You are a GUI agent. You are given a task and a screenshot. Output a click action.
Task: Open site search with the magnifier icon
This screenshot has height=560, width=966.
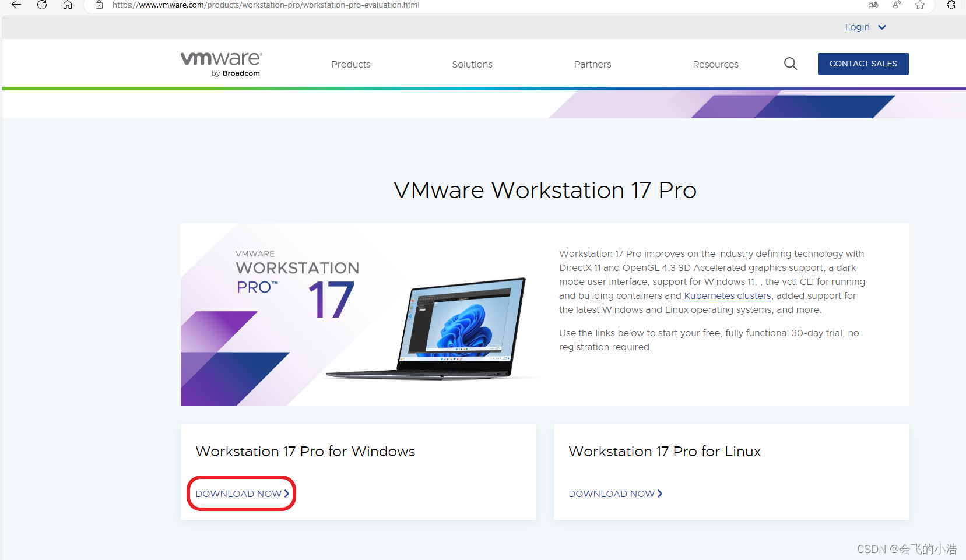[x=791, y=64]
